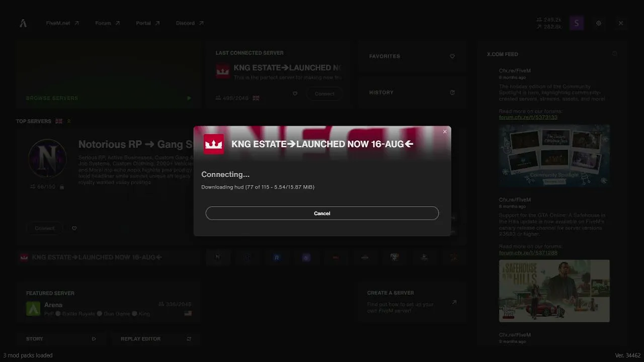Image resolution: width=644 pixels, height=362 pixels.
Task: Click the Browse Servers banner
Action: point(109,75)
